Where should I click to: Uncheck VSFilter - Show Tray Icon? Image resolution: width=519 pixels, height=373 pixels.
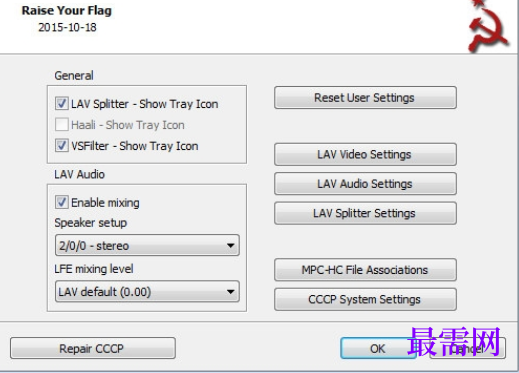tap(62, 145)
